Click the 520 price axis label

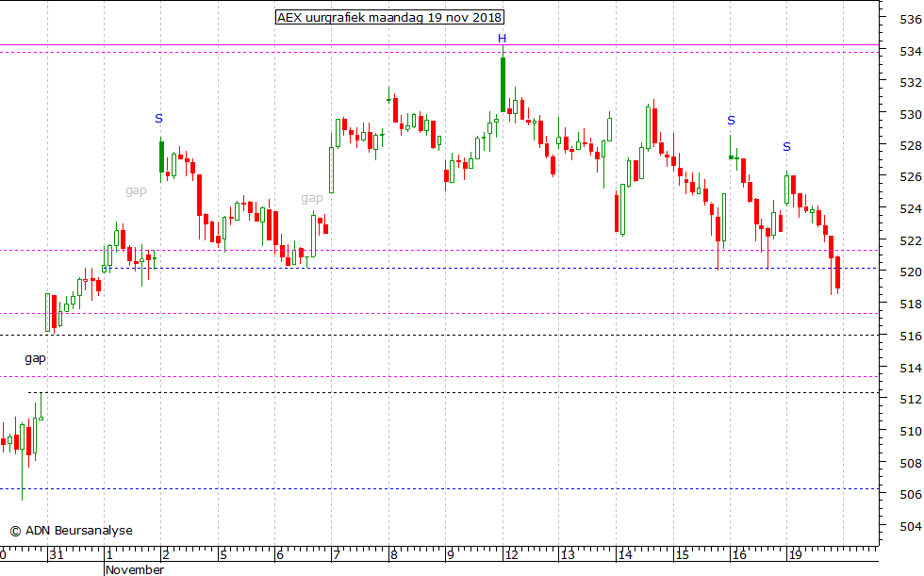tap(911, 272)
